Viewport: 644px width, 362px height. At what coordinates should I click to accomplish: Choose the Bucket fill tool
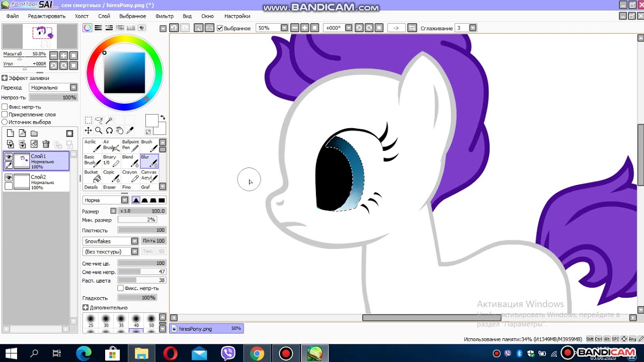[x=93, y=175]
